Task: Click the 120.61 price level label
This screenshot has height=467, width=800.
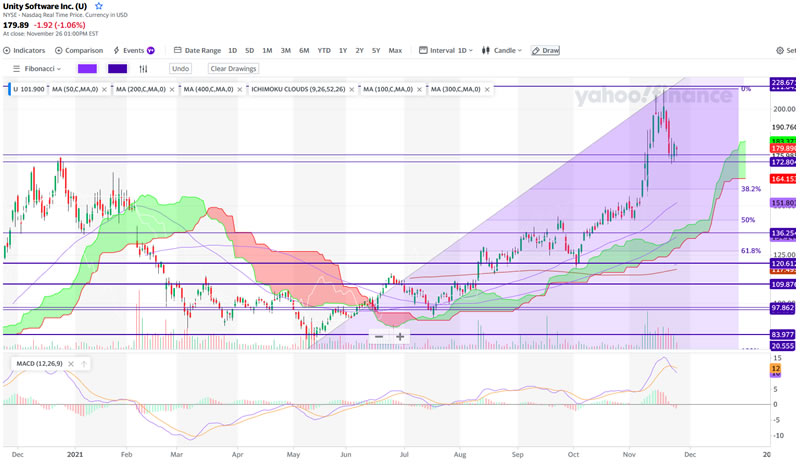Action: [x=783, y=263]
